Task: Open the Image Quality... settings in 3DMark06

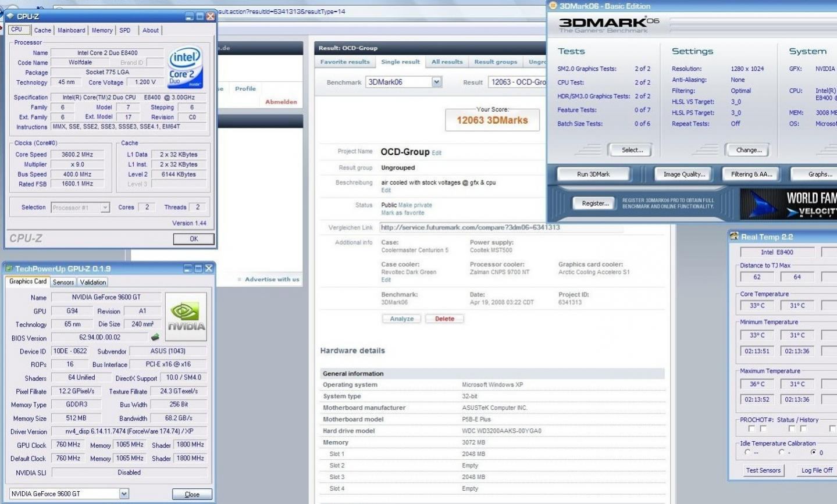Action: (x=684, y=174)
